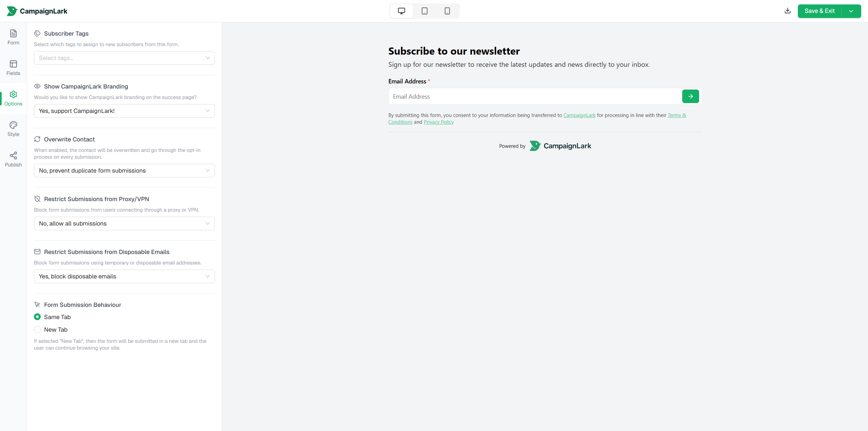Expand arrow next to Save & Exit

pyautogui.click(x=851, y=11)
